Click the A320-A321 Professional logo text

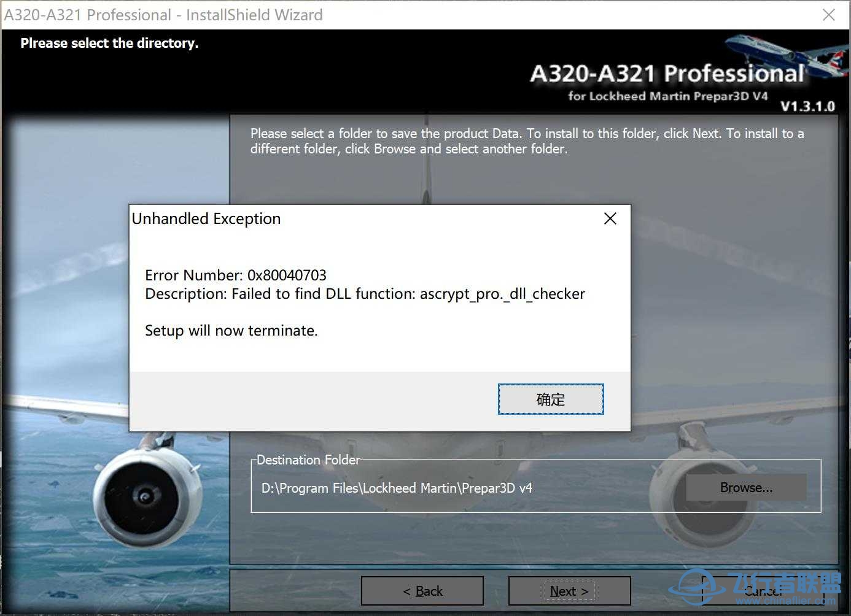point(667,74)
